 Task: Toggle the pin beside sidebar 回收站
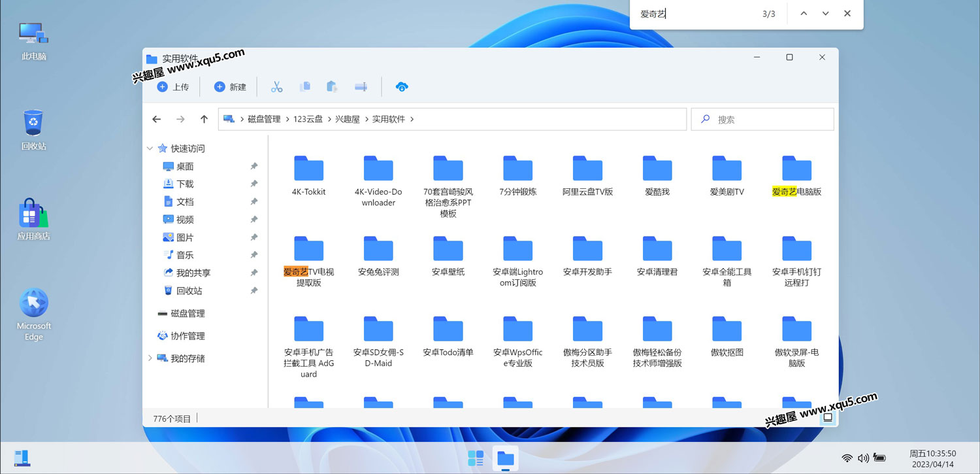tap(254, 290)
